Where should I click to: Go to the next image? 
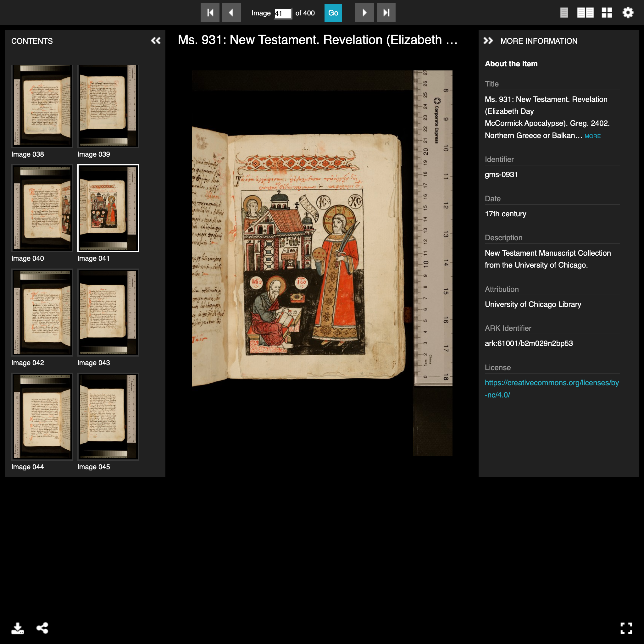tap(364, 13)
